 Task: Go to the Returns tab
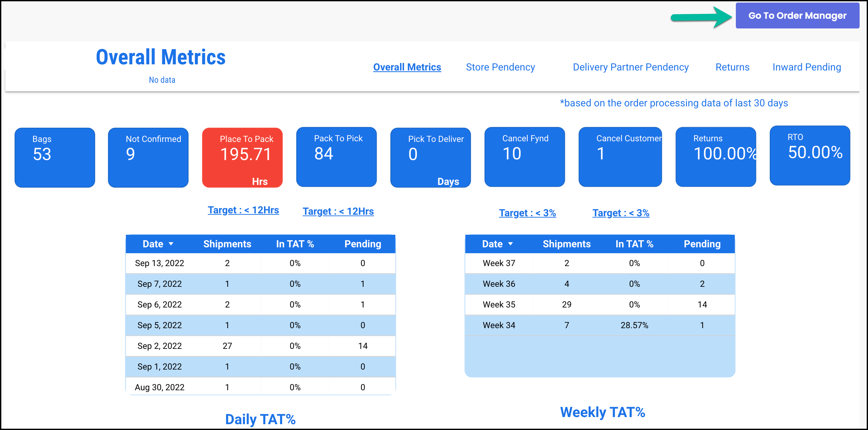click(733, 67)
